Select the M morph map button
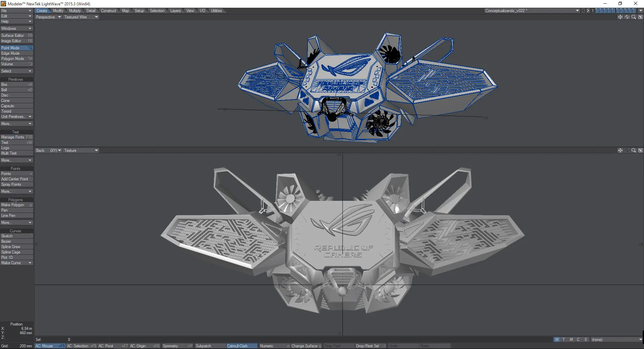Viewport: 644px width, 349px height. click(x=571, y=340)
